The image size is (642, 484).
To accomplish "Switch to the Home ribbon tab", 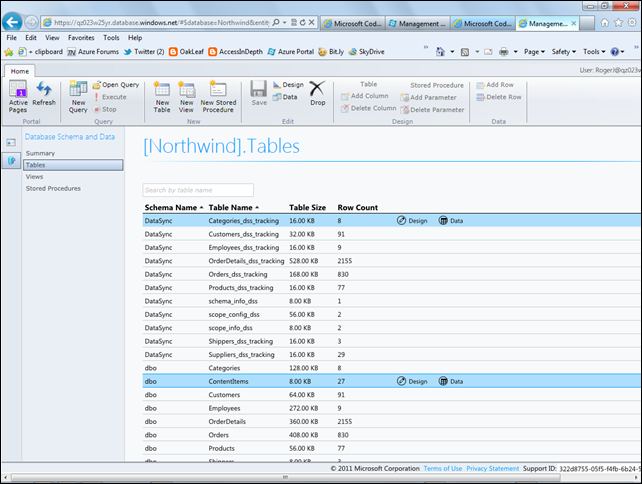I will point(19,71).
